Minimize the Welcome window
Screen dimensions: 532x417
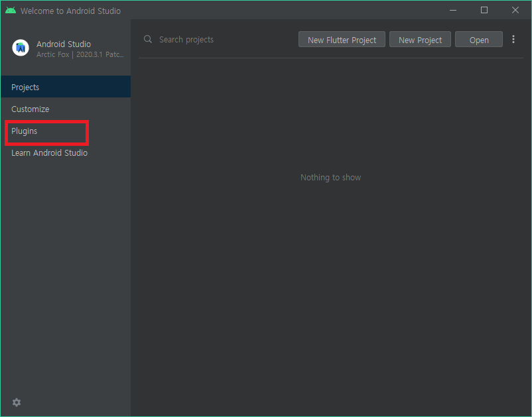coord(453,11)
